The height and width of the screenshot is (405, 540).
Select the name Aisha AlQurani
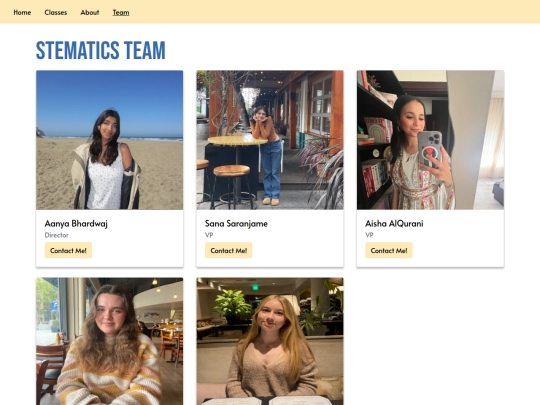(394, 224)
